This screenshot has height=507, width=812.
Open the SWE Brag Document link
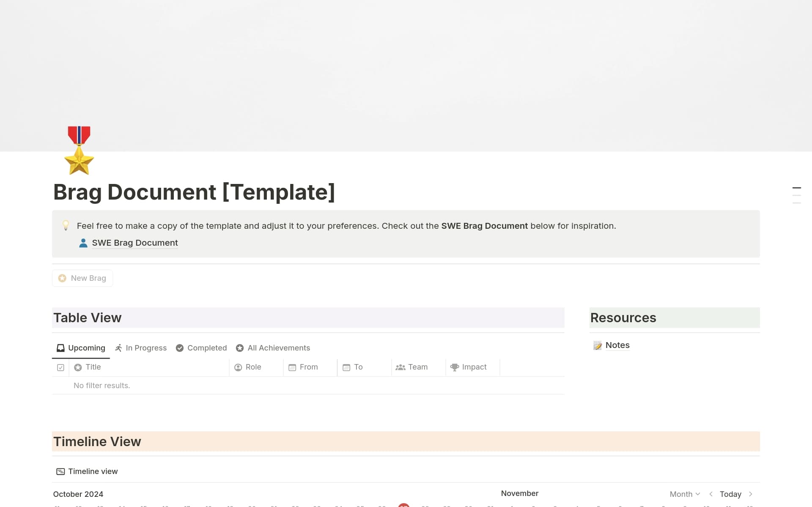point(134,242)
